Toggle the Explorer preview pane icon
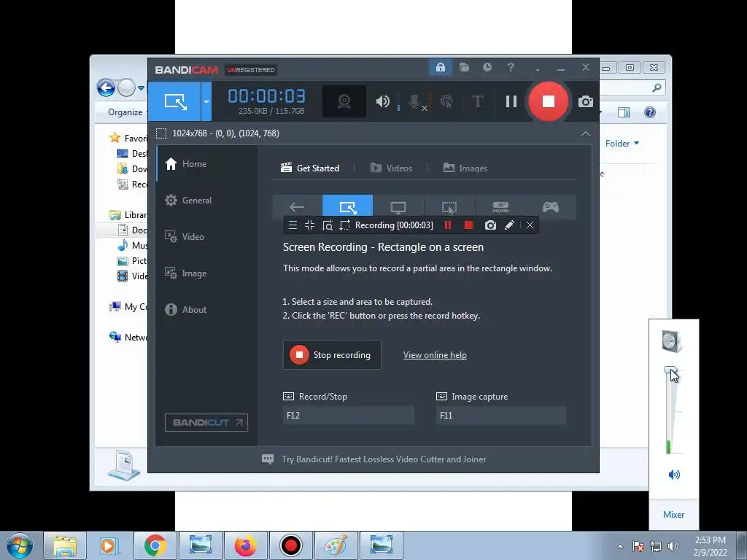 [x=624, y=112]
